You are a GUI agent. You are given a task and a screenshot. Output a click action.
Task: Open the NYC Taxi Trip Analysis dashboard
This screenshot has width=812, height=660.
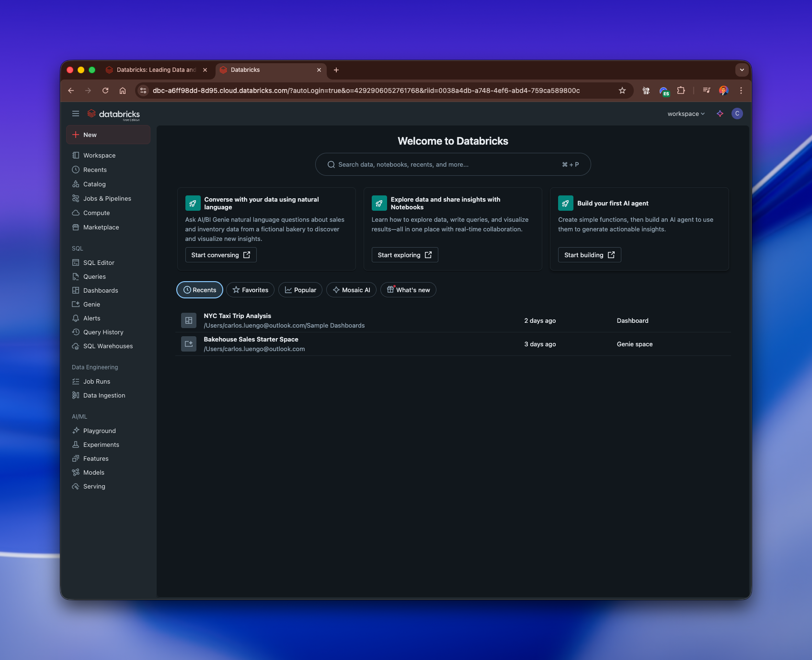coord(237,316)
